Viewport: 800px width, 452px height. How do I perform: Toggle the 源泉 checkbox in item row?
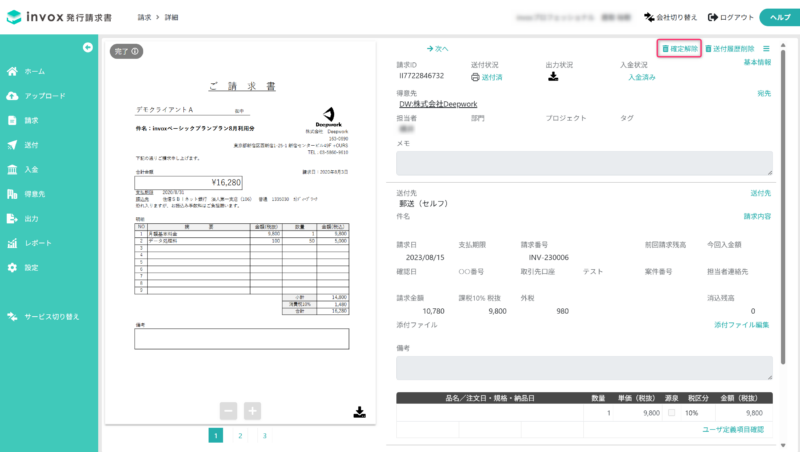[671, 413]
